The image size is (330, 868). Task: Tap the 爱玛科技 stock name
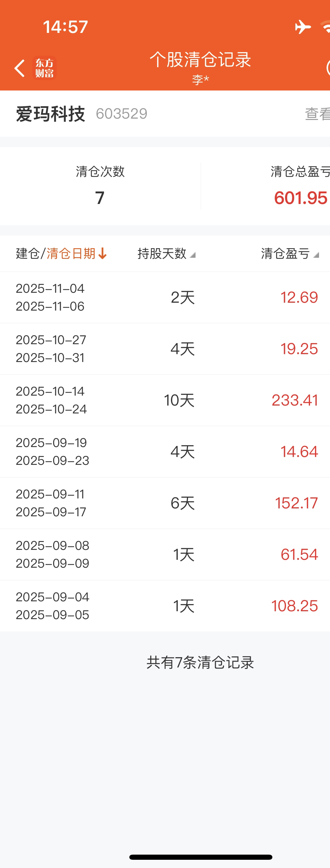coord(50,114)
